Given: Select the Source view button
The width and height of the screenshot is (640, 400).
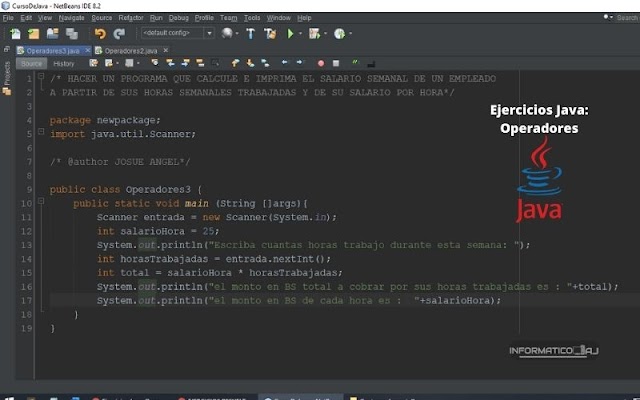Looking at the screenshot, I should pos(31,63).
